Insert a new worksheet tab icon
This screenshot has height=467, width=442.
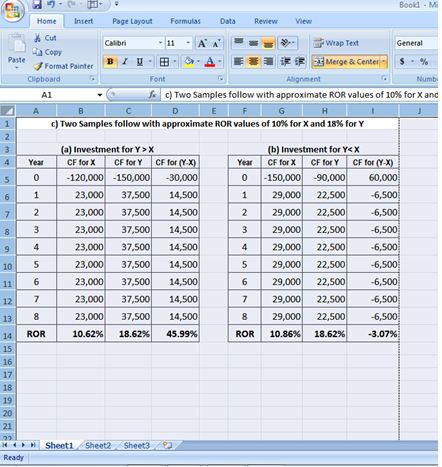click(x=168, y=445)
